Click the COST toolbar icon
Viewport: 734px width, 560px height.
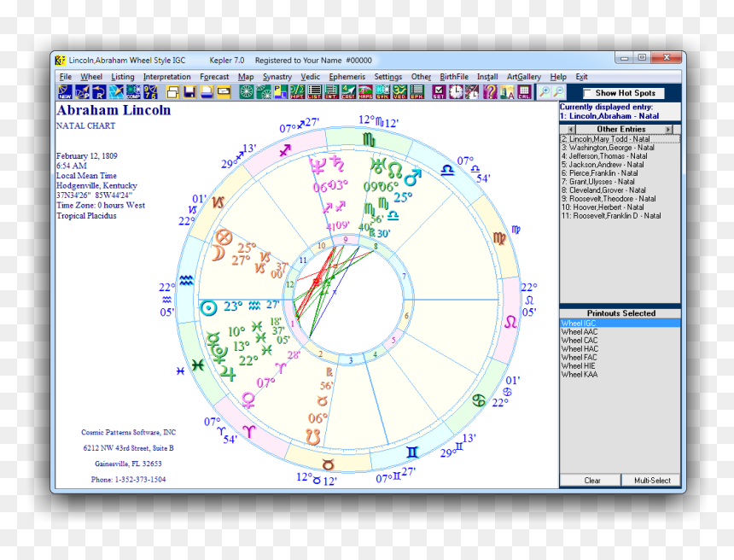tap(348, 92)
